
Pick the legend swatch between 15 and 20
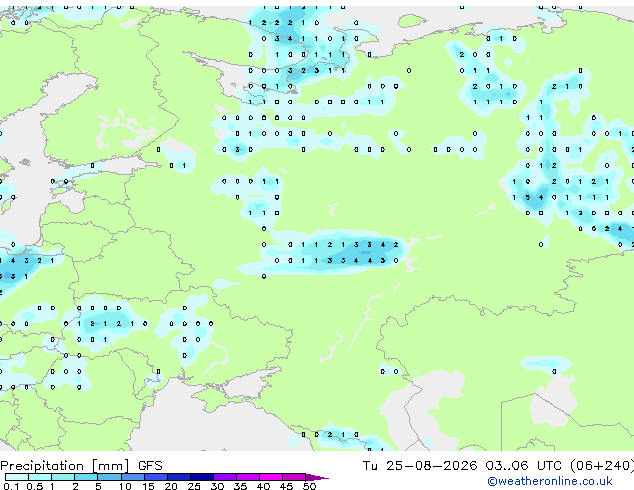155,477
